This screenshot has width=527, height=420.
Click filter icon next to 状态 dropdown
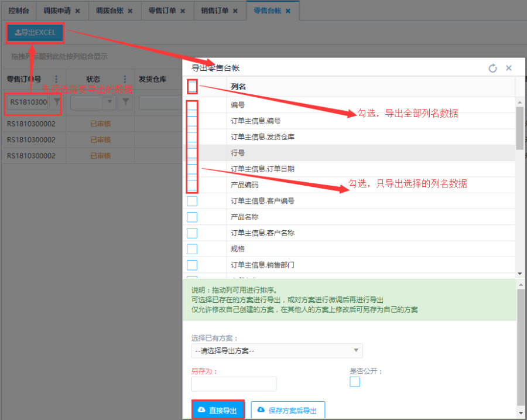click(x=126, y=102)
